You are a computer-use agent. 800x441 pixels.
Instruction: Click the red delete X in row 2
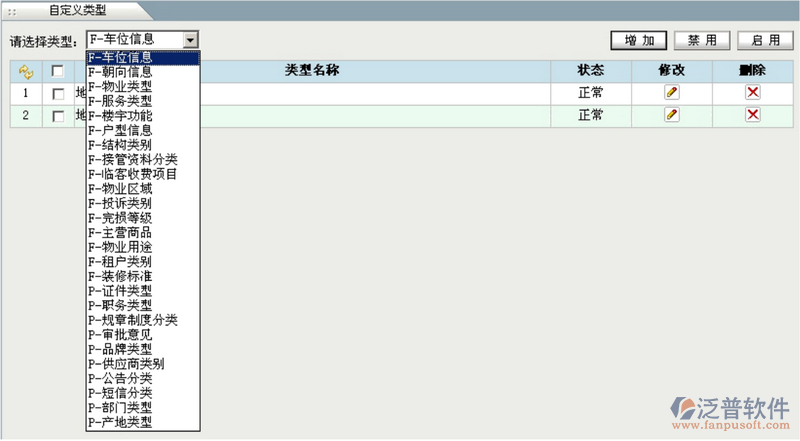pyautogui.click(x=753, y=115)
